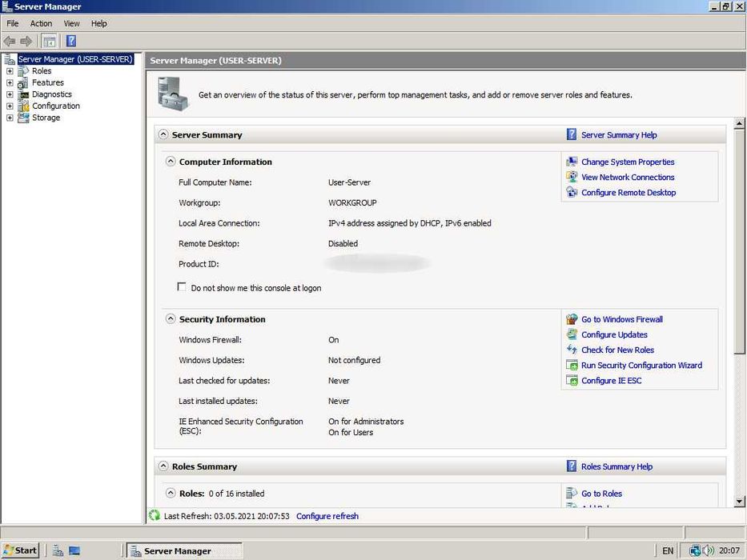Click the scroll down arrow of the details pane
This screenshot has width=747, height=560.
739,501
